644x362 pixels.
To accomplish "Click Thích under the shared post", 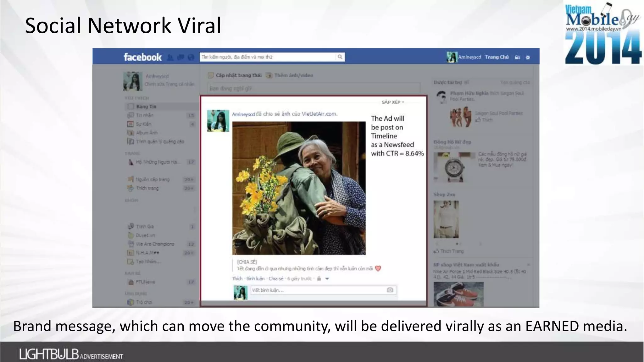I will click(x=237, y=279).
